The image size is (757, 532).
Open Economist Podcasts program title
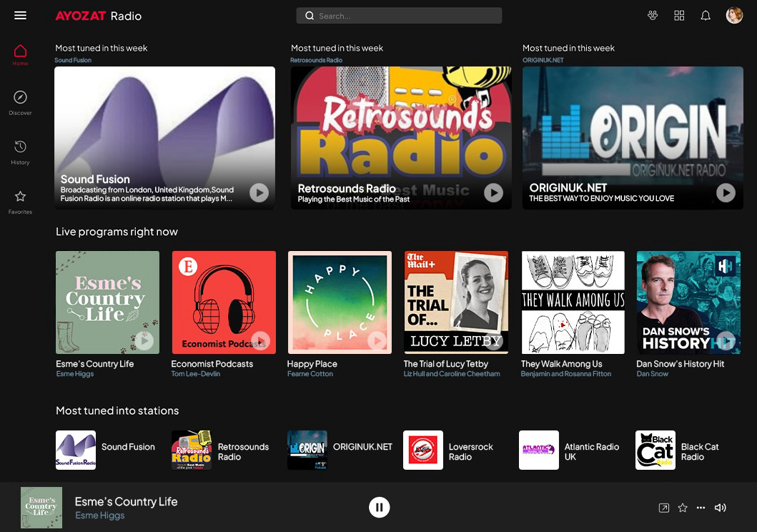pyautogui.click(x=212, y=364)
